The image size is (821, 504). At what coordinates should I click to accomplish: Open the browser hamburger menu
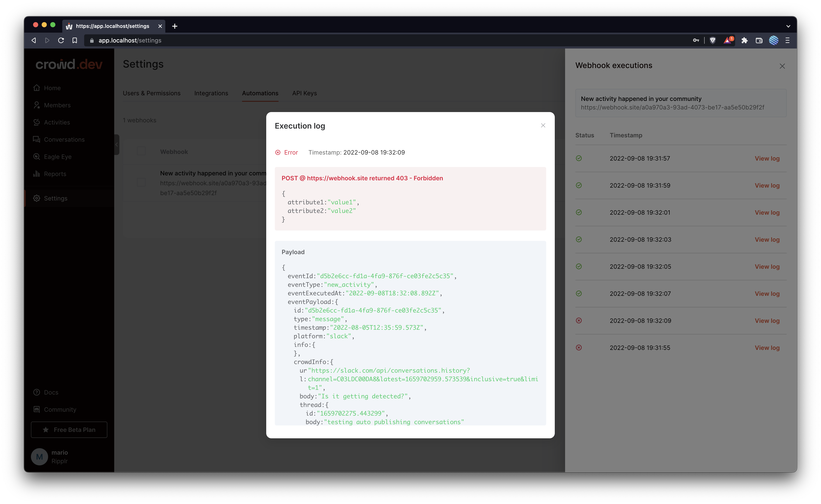(x=788, y=40)
